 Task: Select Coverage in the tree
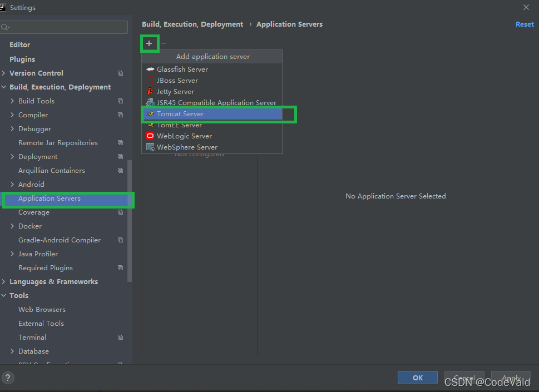click(x=34, y=212)
